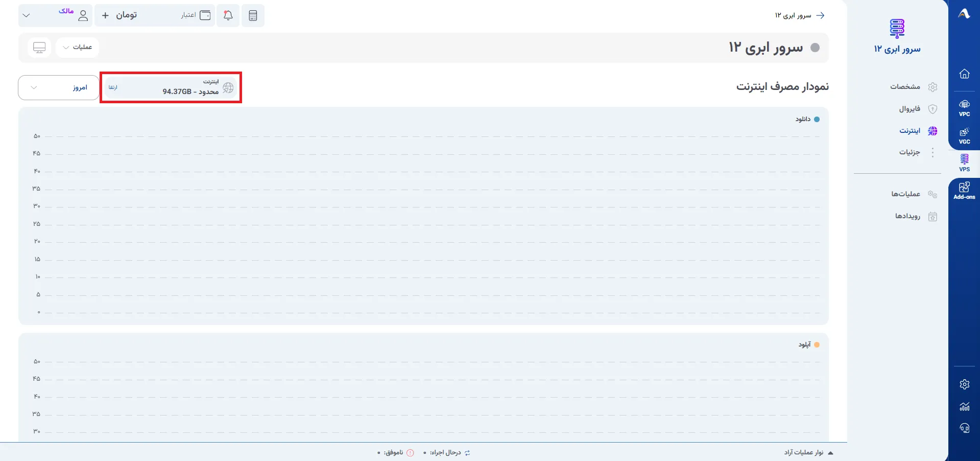Click the مالک role label
Image resolution: width=980 pixels, height=461 pixels.
click(66, 11)
